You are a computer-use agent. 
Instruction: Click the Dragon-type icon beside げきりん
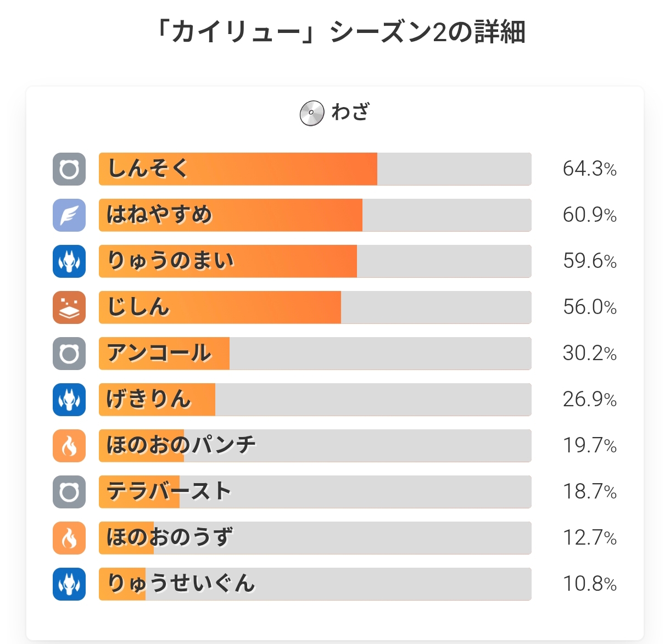tap(69, 400)
